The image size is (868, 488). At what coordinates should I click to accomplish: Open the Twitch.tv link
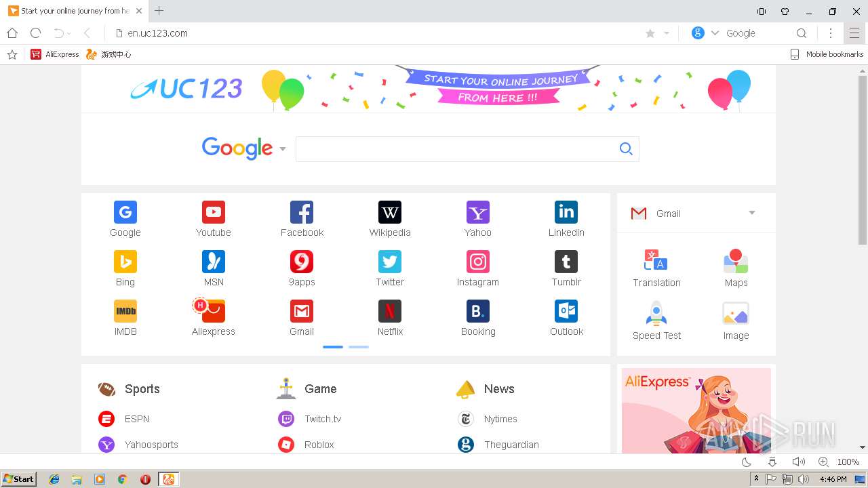(x=310, y=419)
